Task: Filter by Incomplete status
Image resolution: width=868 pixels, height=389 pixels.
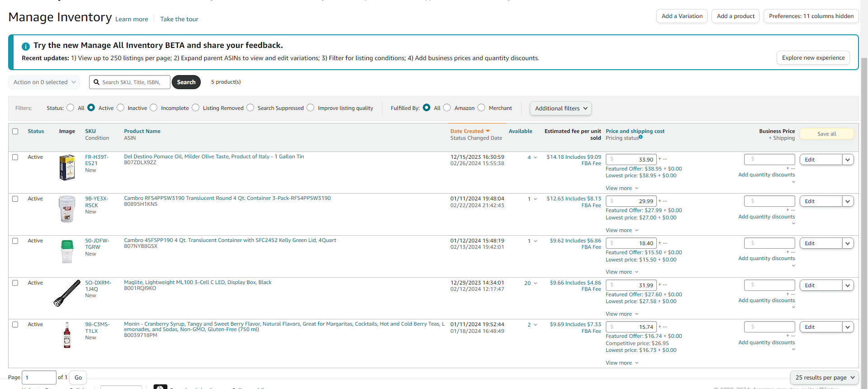Action: click(x=154, y=108)
